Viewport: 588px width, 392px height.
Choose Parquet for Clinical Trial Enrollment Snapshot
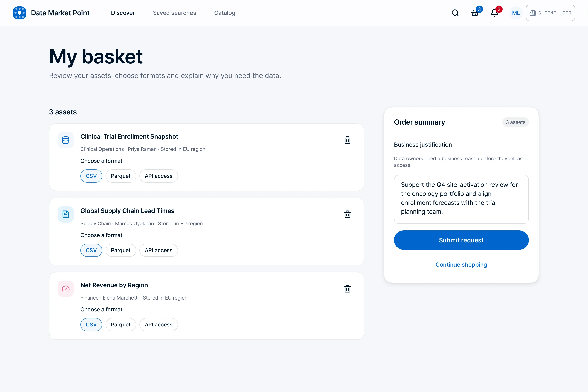click(121, 176)
